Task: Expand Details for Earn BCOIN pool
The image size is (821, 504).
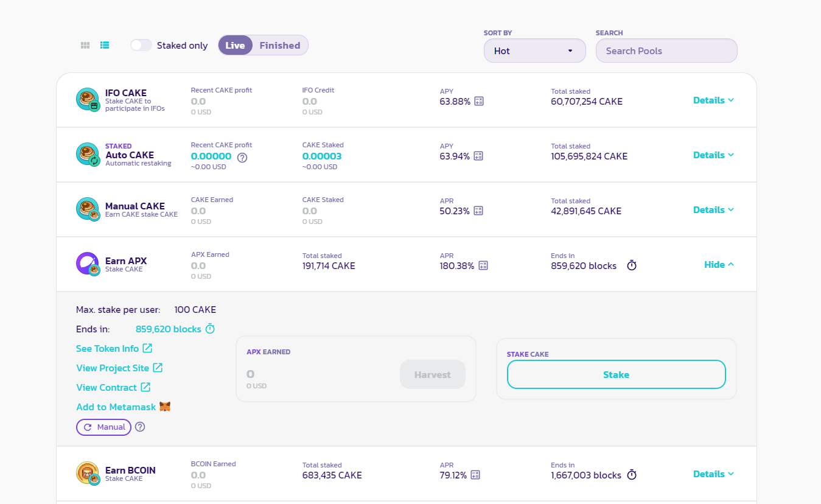Action: [x=714, y=474]
